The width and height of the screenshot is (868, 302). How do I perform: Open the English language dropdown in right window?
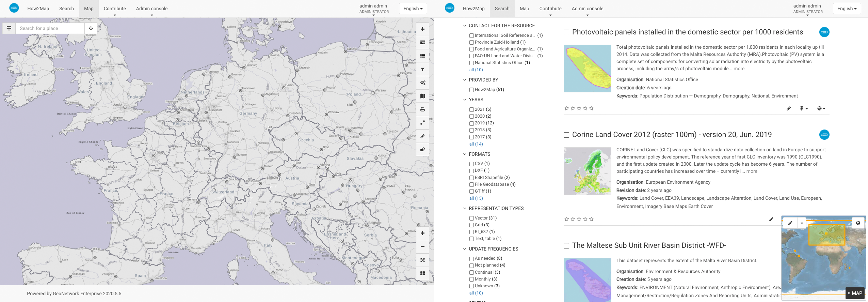847,9
